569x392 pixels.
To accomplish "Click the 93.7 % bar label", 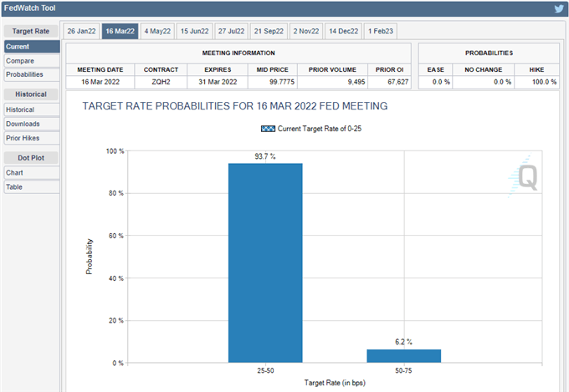I will click(x=265, y=156).
